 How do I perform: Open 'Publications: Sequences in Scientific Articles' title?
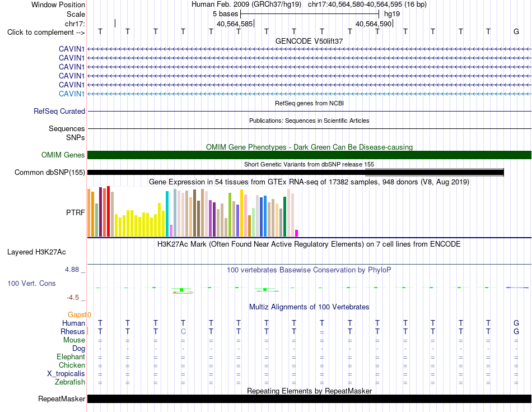(309, 121)
